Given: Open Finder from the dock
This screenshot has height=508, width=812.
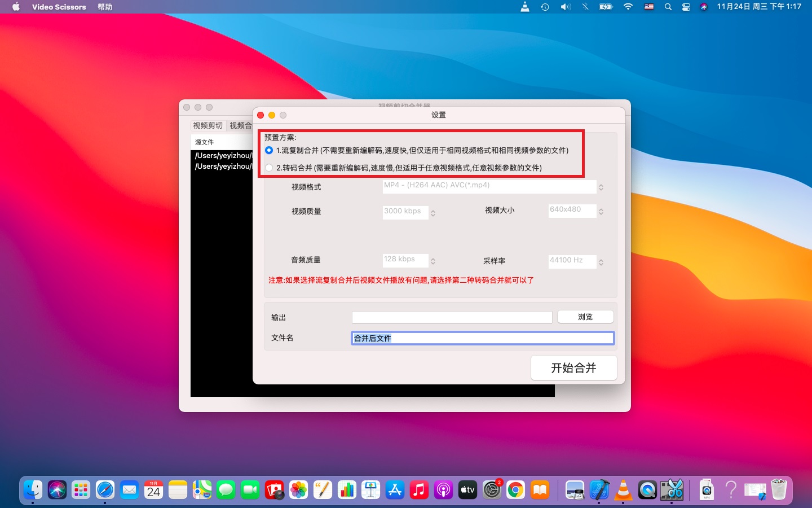Looking at the screenshot, I should (33, 490).
